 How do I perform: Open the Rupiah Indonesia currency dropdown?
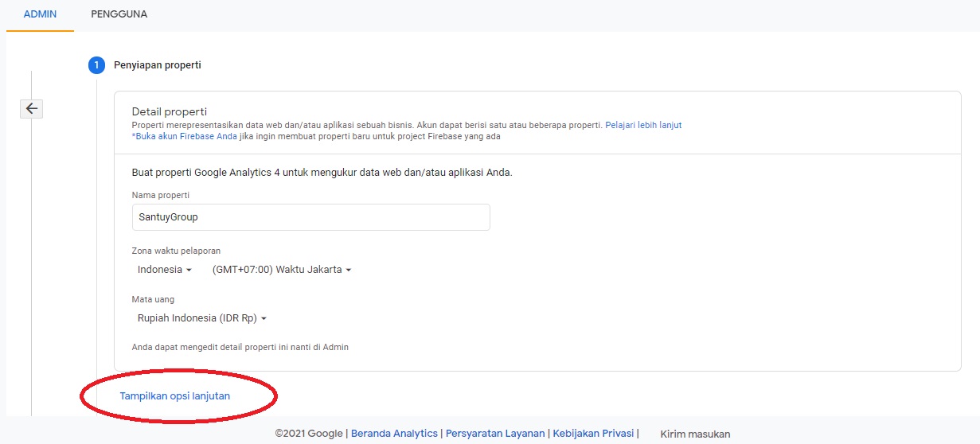point(202,318)
